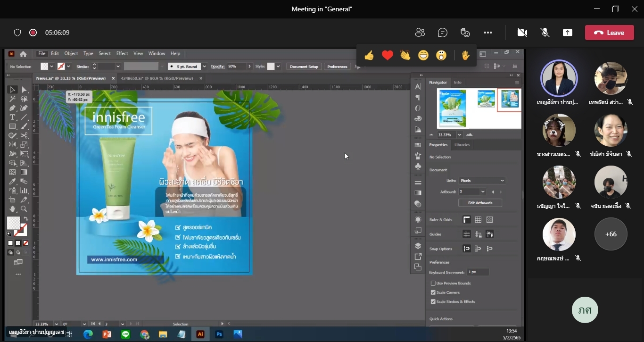Image resolution: width=644 pixels, height=342 pixels.
Task: Select the Scissors tool
Action: (x=24, y=135)
